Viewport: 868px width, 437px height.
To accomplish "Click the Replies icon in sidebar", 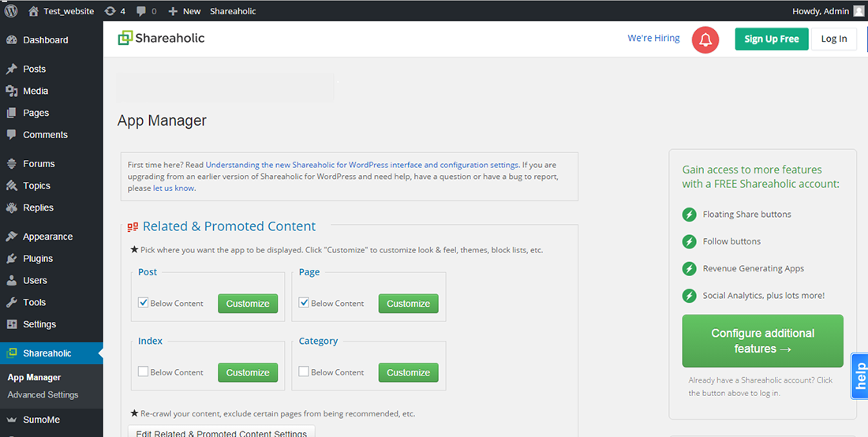I will [x=11, y=208].
